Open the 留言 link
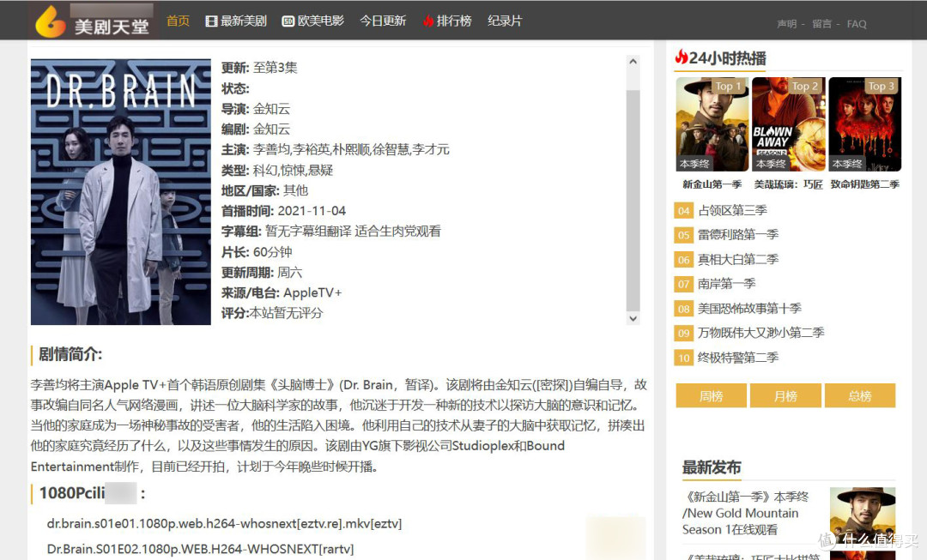 pos(821,24)
